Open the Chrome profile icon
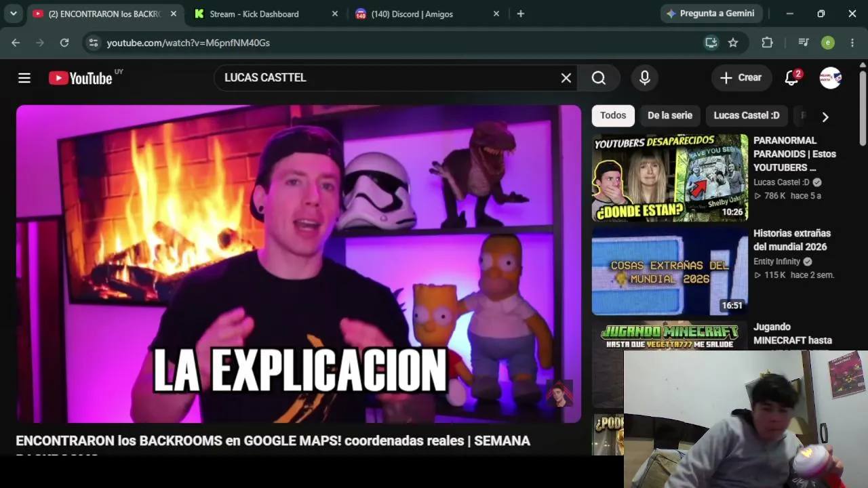 pos(828,43)
